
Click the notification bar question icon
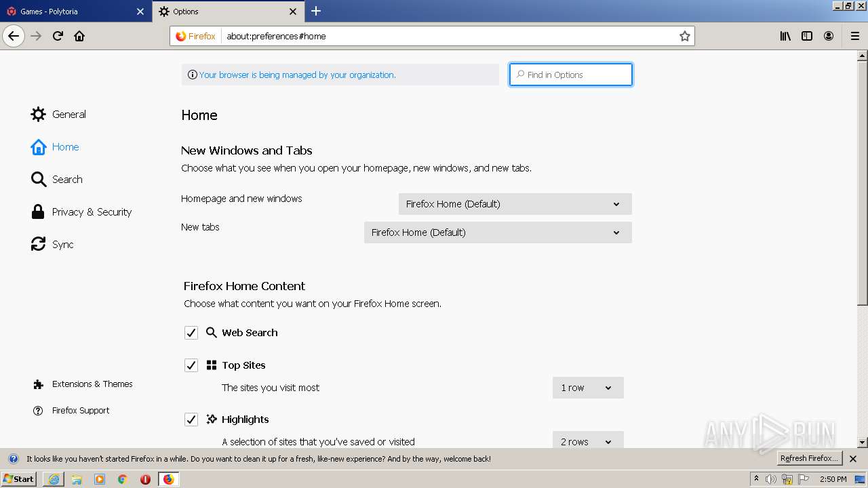13,459
